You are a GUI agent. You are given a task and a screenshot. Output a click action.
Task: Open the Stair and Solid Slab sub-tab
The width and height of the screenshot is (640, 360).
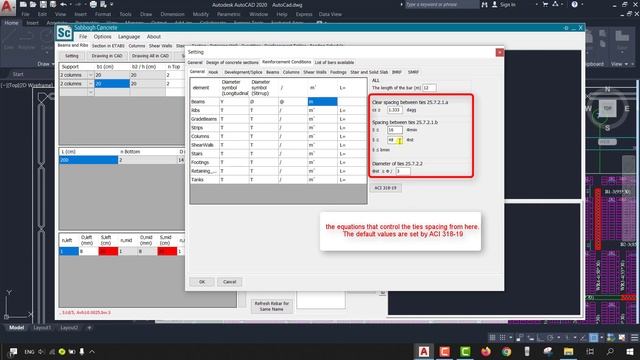pos(369,72)
